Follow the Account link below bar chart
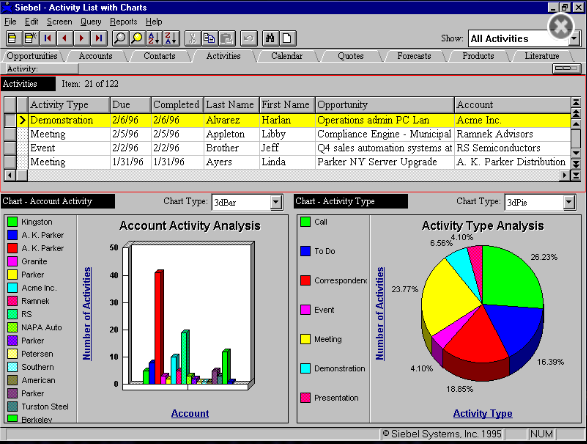The image size is (587, 444). point(190,413)
